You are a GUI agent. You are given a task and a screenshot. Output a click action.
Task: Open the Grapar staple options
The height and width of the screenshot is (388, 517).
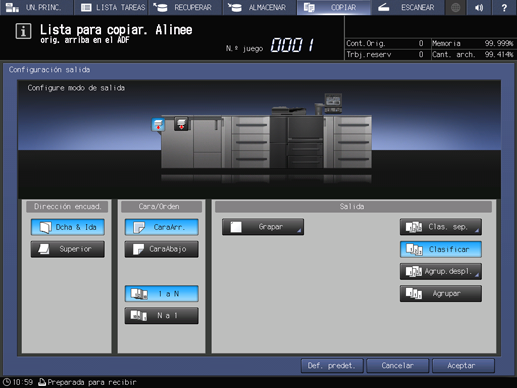coord(263,227)
